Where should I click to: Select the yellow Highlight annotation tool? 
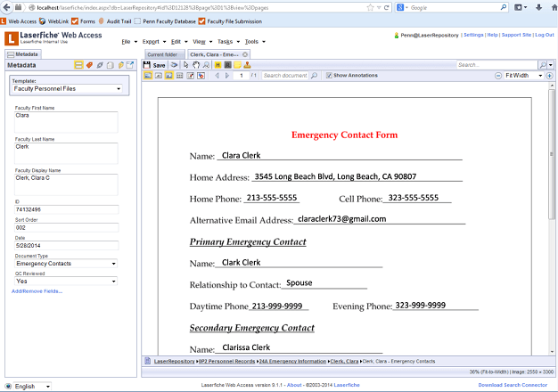tap(217, 65)
